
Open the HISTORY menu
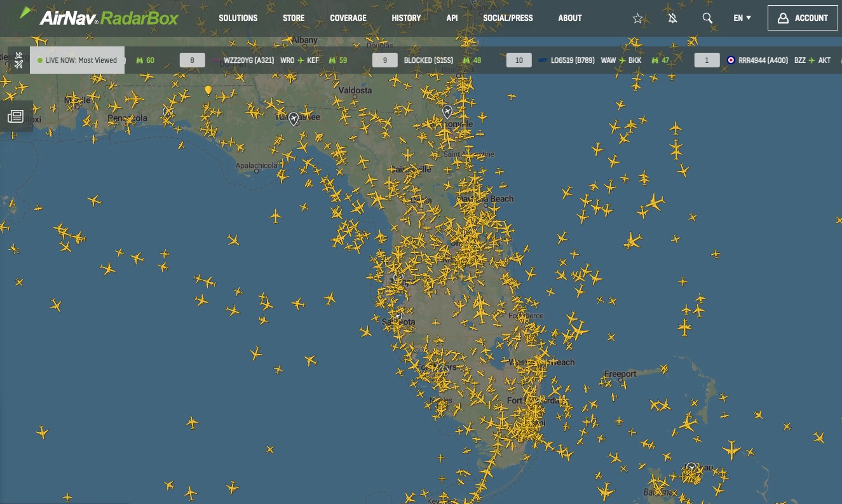click(406, 18)
